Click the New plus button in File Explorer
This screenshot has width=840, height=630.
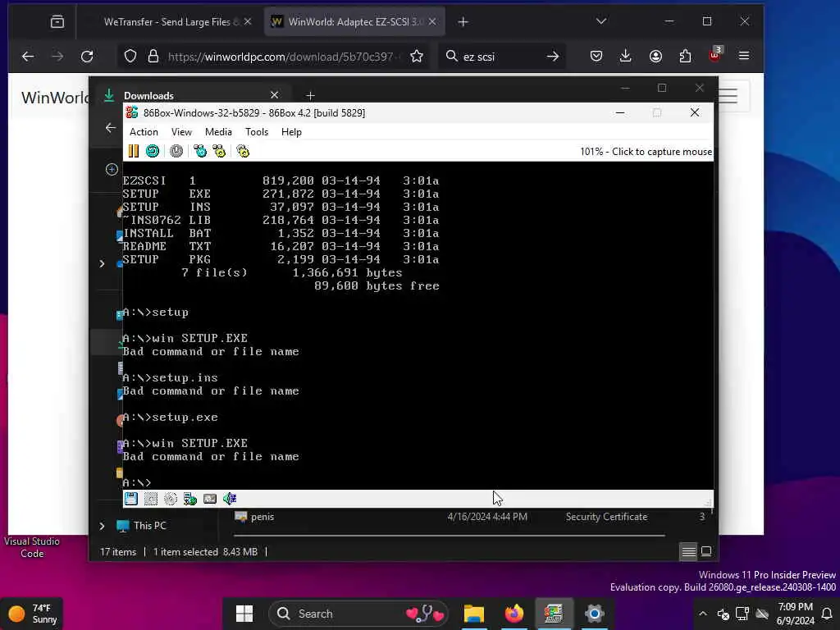coord(112,169)
